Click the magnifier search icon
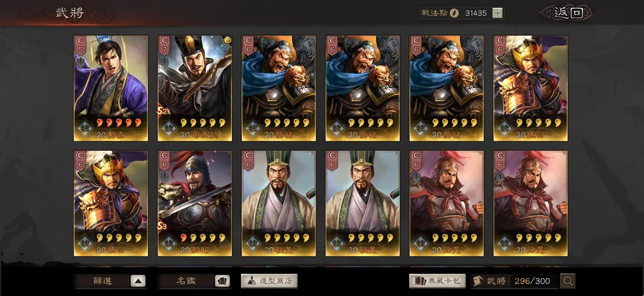This screenshot has height=296, width=644. coord(567,281)
